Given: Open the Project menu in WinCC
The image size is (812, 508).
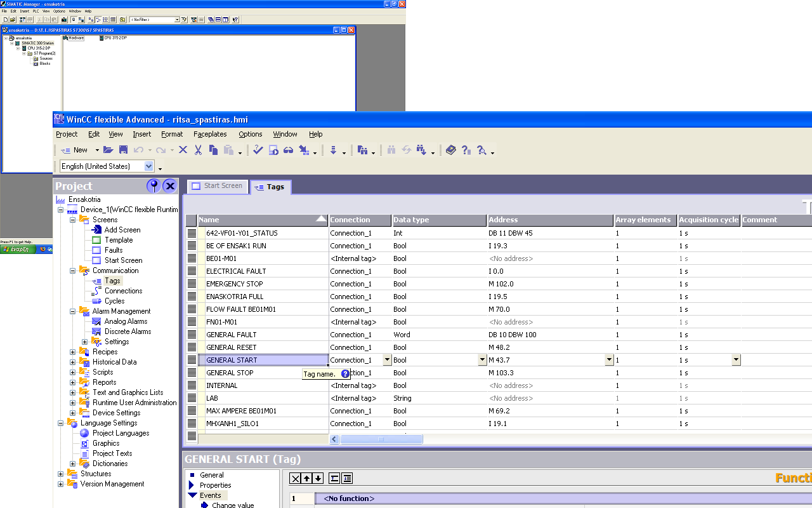Looking at the screenshot, I should (67, 134).
